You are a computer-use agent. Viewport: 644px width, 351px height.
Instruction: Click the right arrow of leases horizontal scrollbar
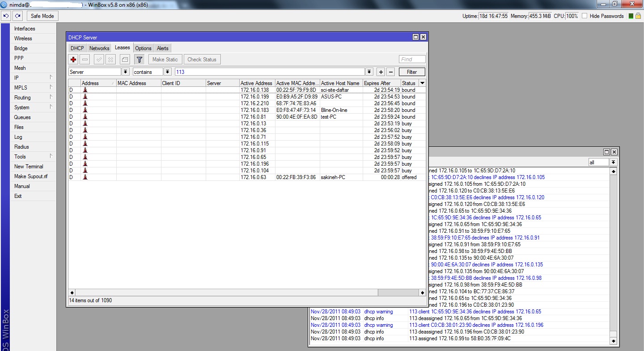click(422, 292)
